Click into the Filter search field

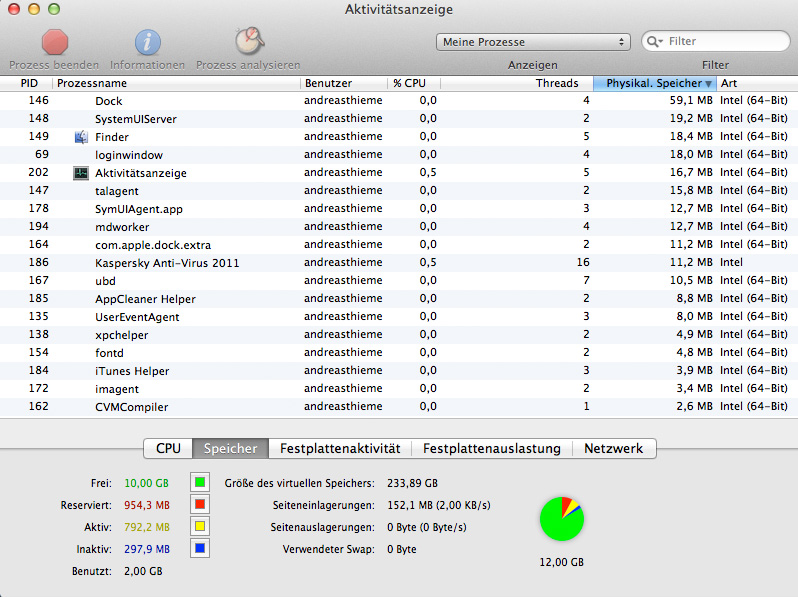tap(716, 42)
